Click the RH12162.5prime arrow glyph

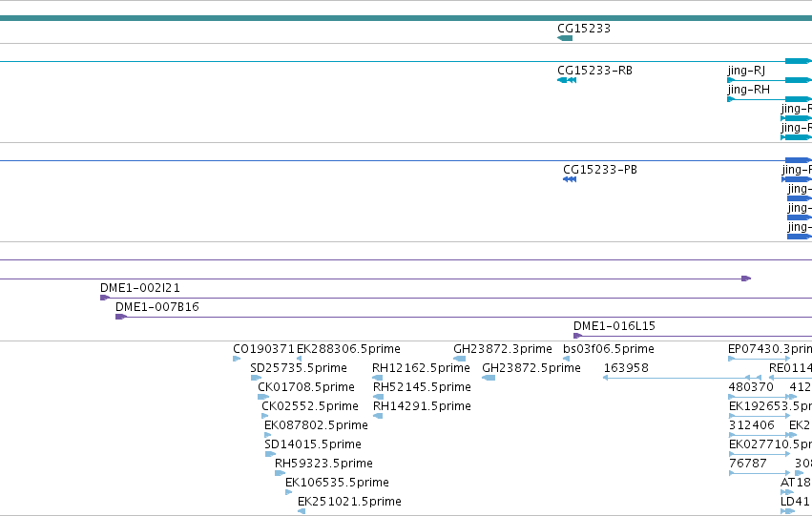[378, 378]
